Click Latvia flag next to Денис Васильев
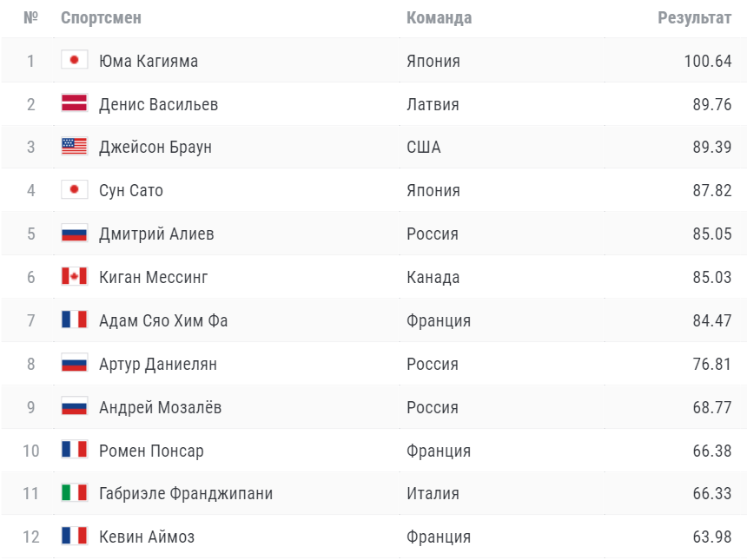This screenshot has width=747, height=560. tap(74, 104)
